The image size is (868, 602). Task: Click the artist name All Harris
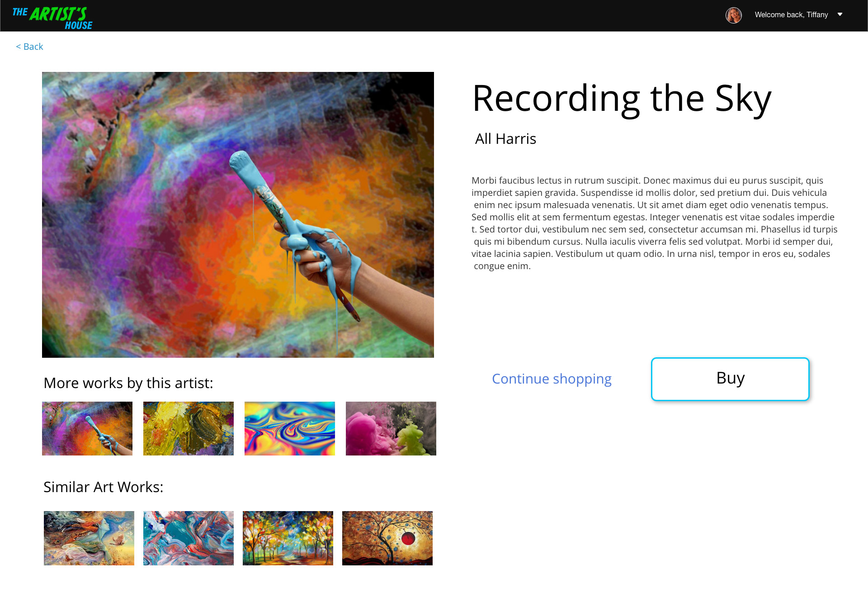(x=505, y=139)
